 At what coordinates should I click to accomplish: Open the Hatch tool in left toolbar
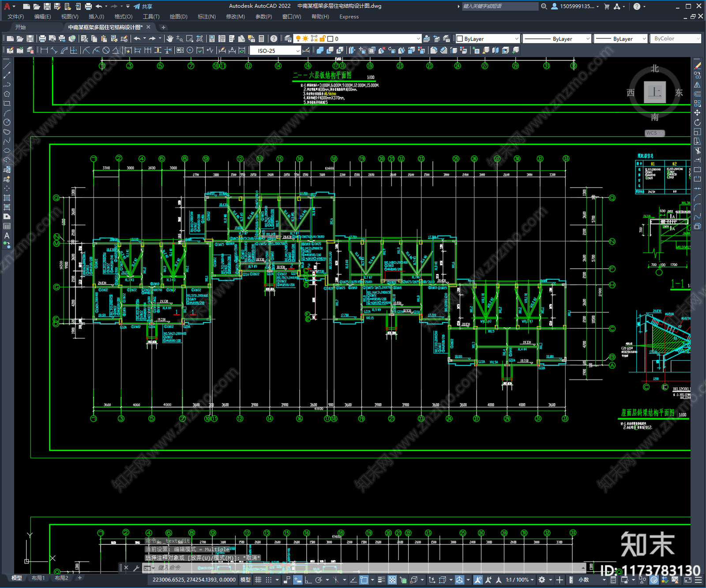[x=7, y=198]
